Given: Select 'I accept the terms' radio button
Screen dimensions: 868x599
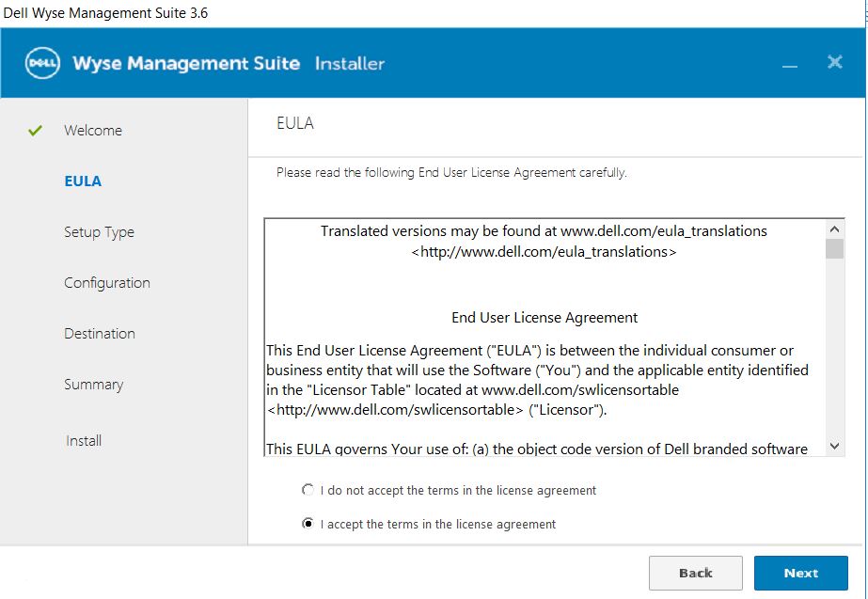Looking at the screenshot, I should click(308, 524).
